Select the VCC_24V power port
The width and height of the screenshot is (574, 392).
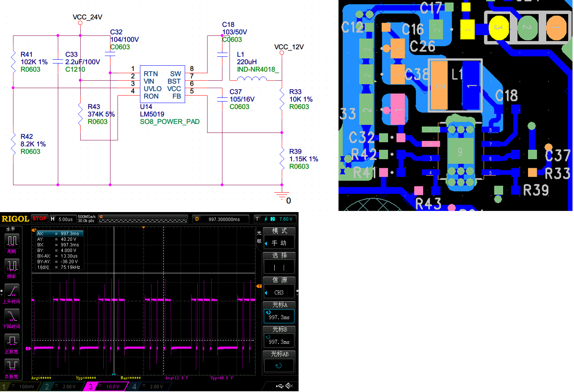80,23
